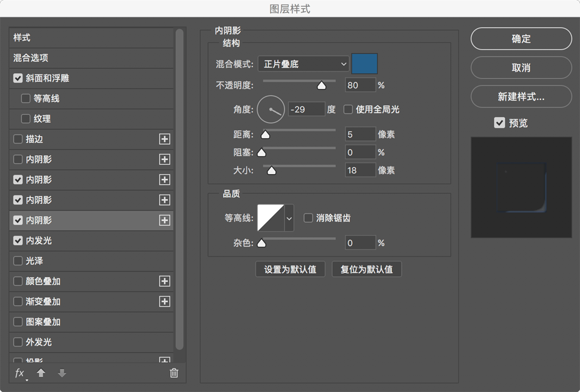
Task: Expand the 等高线 contour picker arrow
Action: [289, 218]
